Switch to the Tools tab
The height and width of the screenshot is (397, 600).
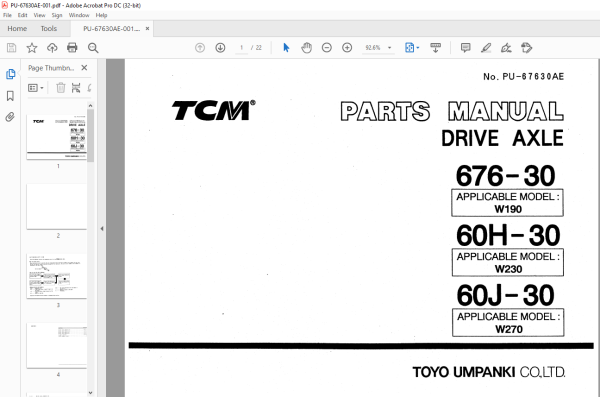(49, 29)
